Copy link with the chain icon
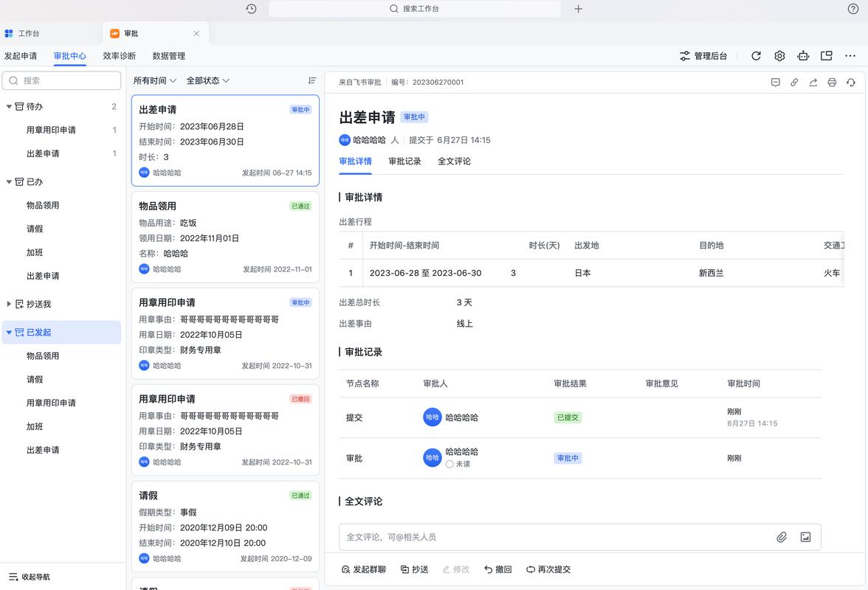The height and width of the screenshot is (590, 868). point(794,83)
